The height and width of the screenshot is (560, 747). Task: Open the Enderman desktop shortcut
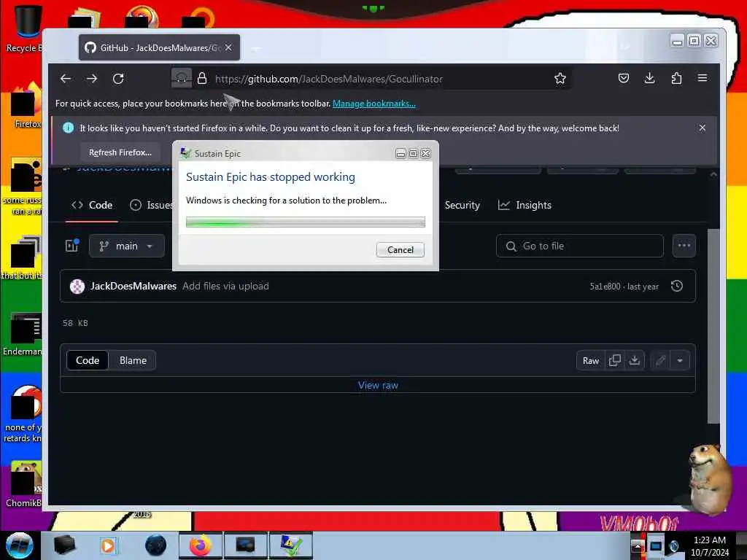(x=23, y=335)
